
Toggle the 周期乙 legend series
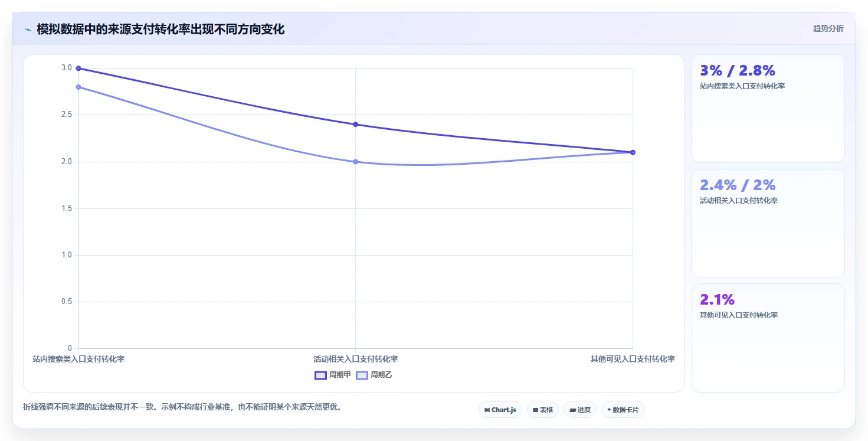click(x=374, y=375)
